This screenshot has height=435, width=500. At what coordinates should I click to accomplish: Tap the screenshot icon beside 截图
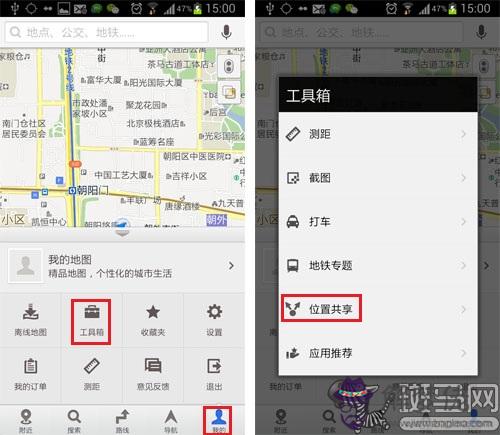pyautogui.click(x=293, y=178)
